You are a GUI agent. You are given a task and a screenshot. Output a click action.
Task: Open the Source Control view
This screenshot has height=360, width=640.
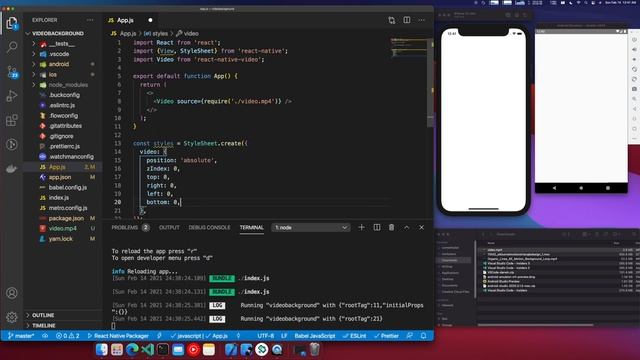pos(12,71)
